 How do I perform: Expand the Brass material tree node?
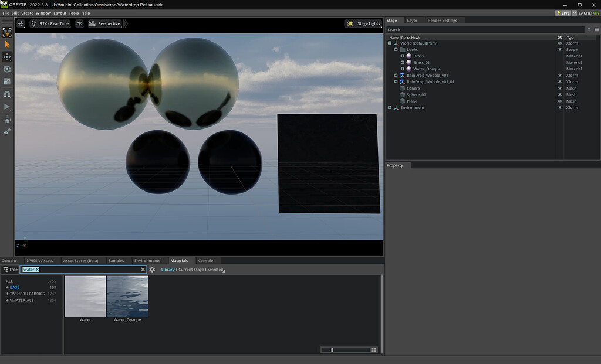(x=403, y=56)
